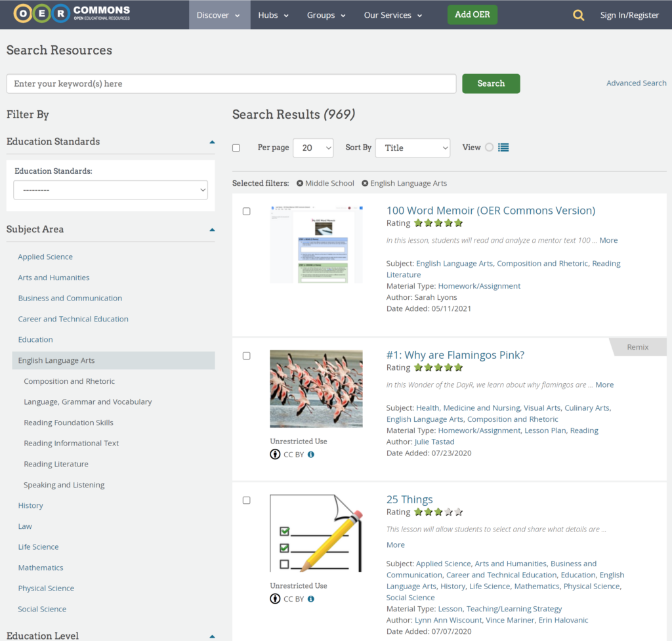Open the Sort By dropdown
This screenshot has width=672, height=641.
pyautogui.click(x=412, y=148)
